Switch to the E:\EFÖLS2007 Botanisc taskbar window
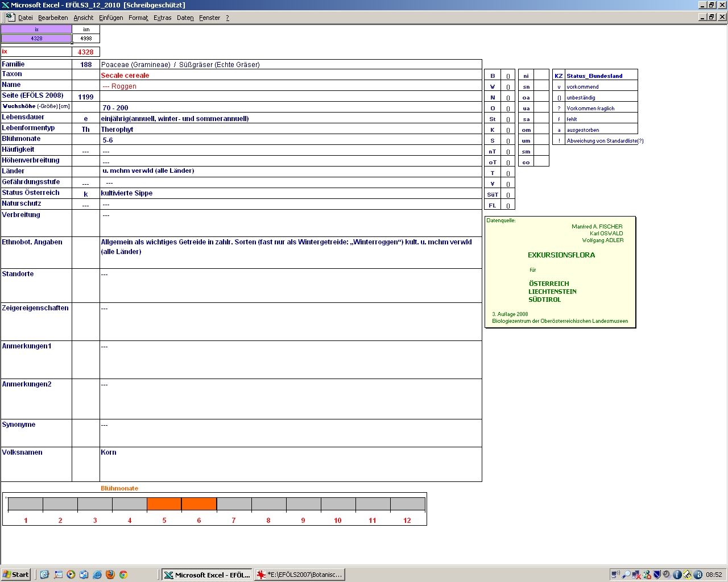This screenshot has height=582, width=728. click(300, 575)
